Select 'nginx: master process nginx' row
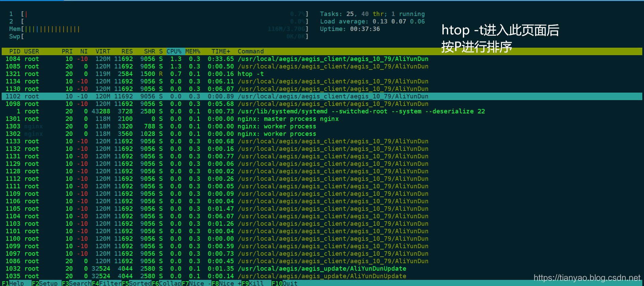 point(322,119)
